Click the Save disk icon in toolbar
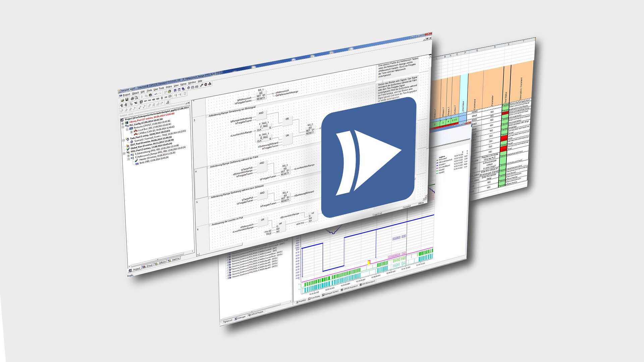This screenshot has height=362, width=644. click(x=127, y=99)
